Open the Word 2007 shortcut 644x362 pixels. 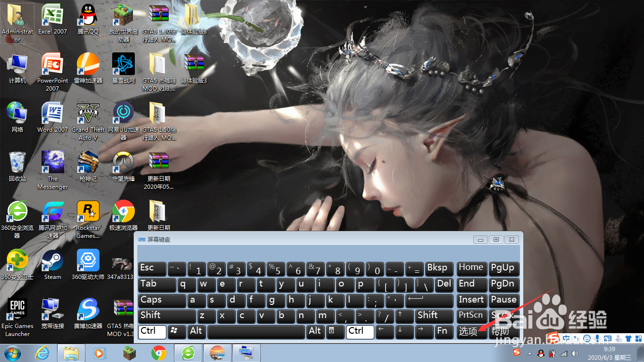[x=52, y=117]
